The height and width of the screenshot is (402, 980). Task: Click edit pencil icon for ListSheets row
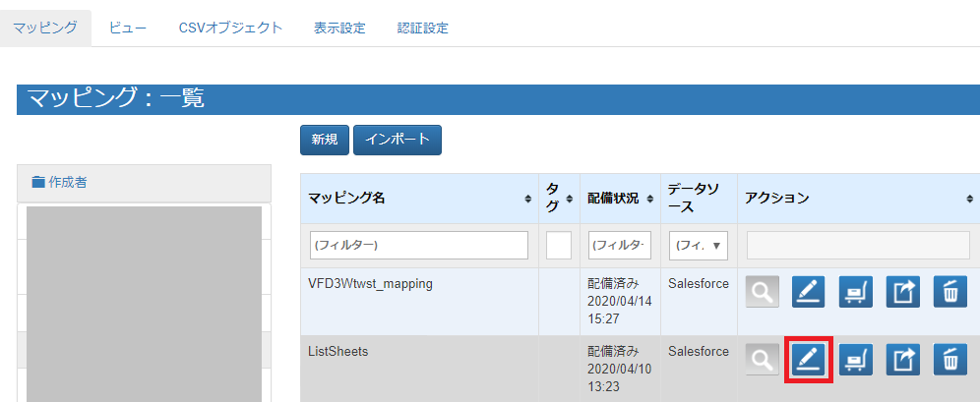point(808,361)
